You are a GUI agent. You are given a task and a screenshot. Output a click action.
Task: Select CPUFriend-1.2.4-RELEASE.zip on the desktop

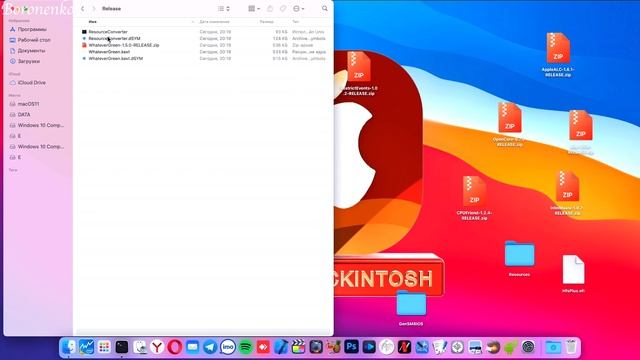(x=474, y=198)
